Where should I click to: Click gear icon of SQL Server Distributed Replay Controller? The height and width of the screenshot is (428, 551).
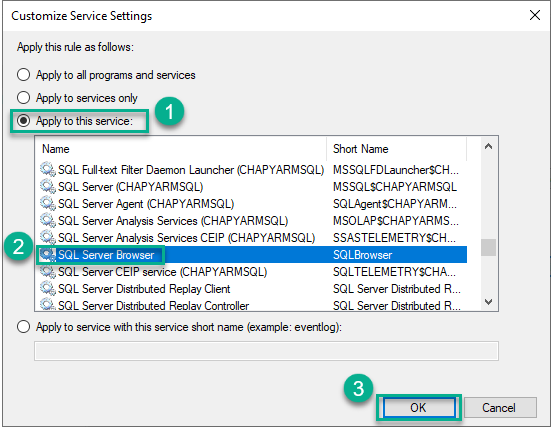tap(47, 304)
